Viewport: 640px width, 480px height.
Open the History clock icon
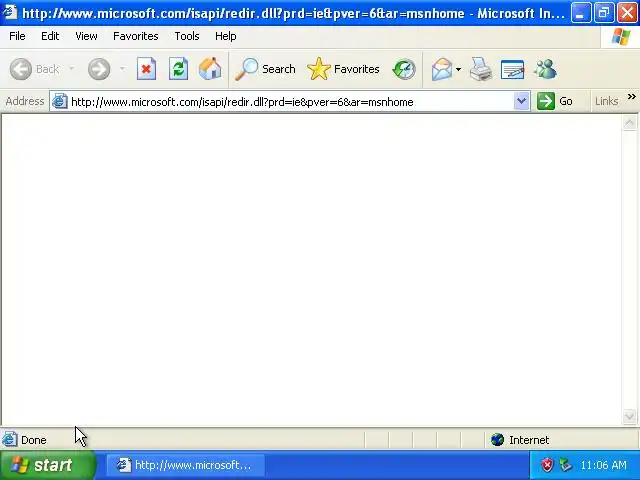coord(404,69)
